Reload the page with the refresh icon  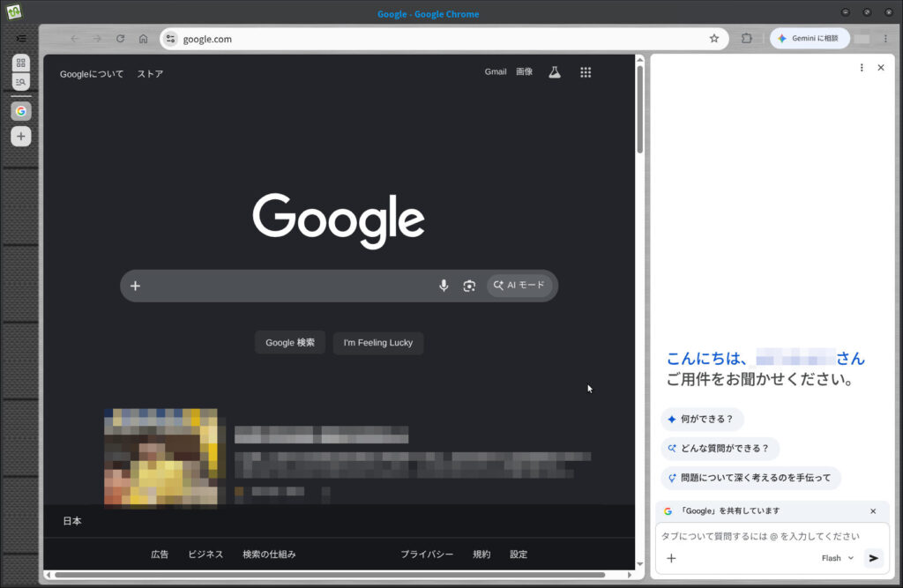(120, 39)
